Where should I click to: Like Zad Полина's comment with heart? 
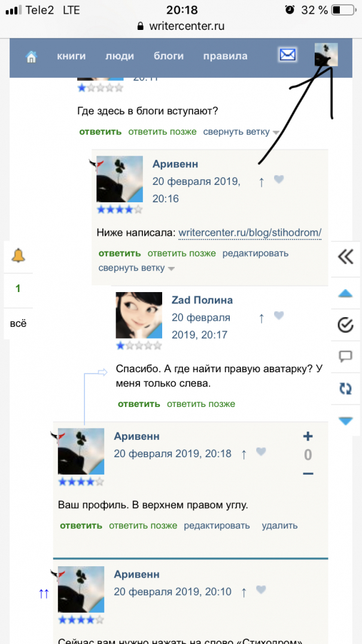[x=279, y=315]
